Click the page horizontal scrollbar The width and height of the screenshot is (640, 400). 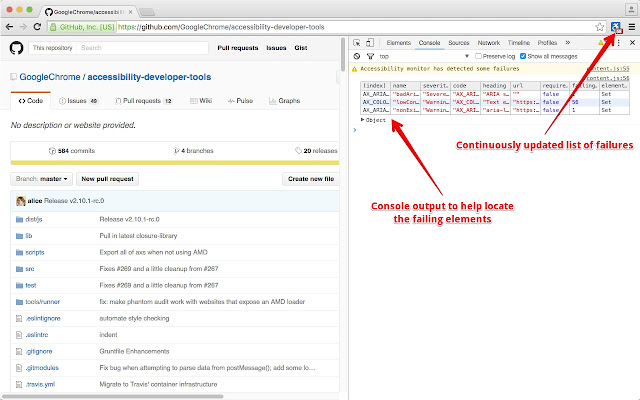(x=112, y=396)
